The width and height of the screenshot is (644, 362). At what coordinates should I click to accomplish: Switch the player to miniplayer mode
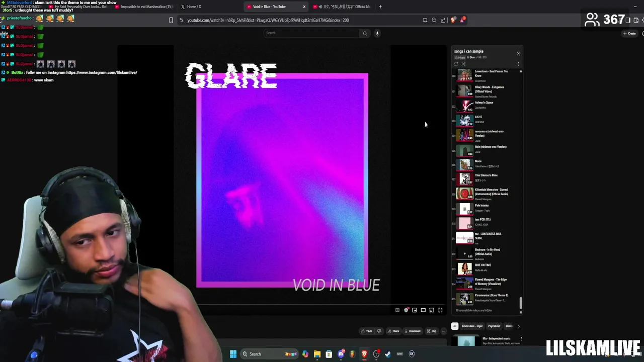pos(415,310)
